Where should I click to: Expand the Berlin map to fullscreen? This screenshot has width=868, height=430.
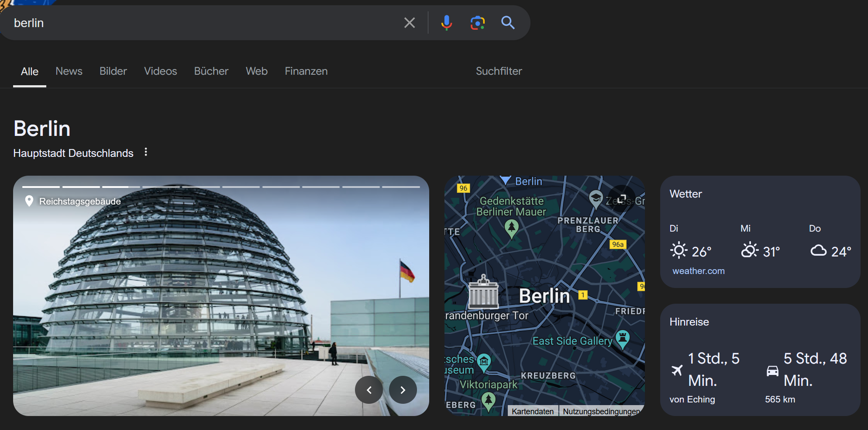(621, 198)
